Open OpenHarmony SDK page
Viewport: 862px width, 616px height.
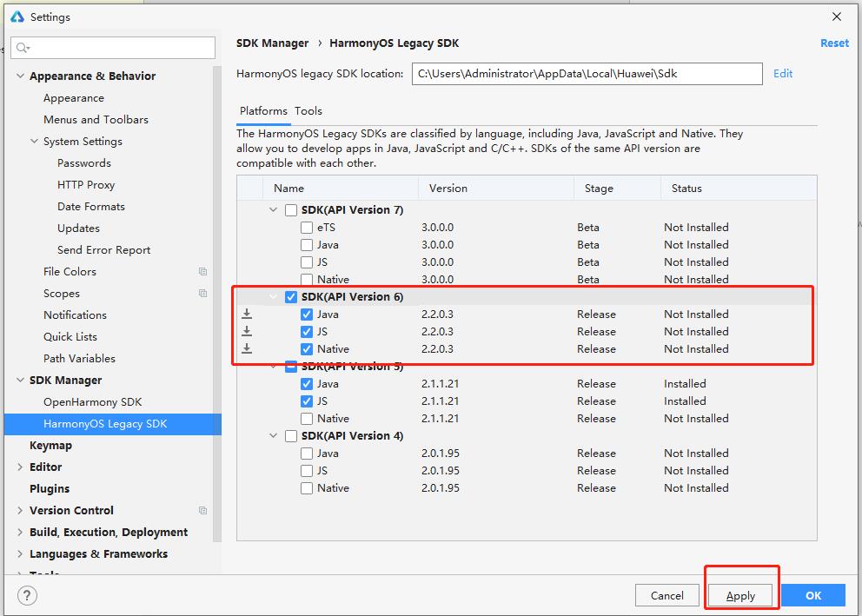click(92, 402)
